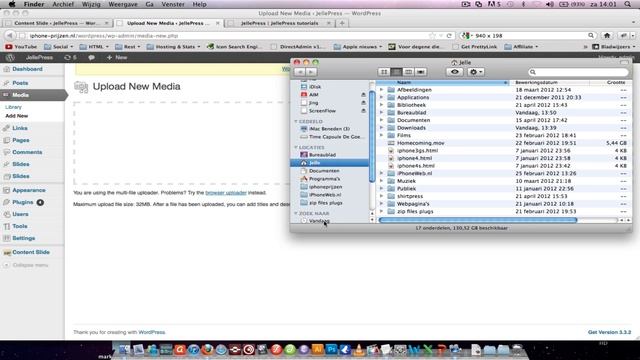This screenshot has width=640, height=360.
Task: Open the Plugins admin menu
Action: [x=23, y=202]
